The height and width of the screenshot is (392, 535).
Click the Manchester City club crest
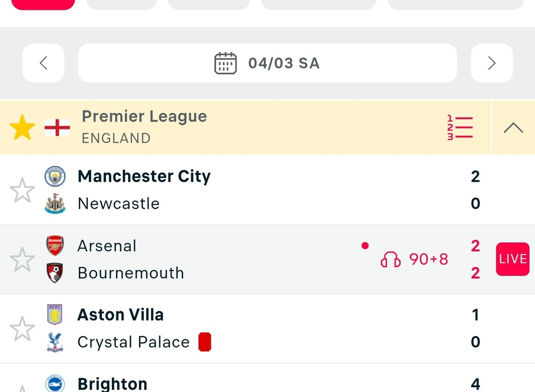click(55, 176)
